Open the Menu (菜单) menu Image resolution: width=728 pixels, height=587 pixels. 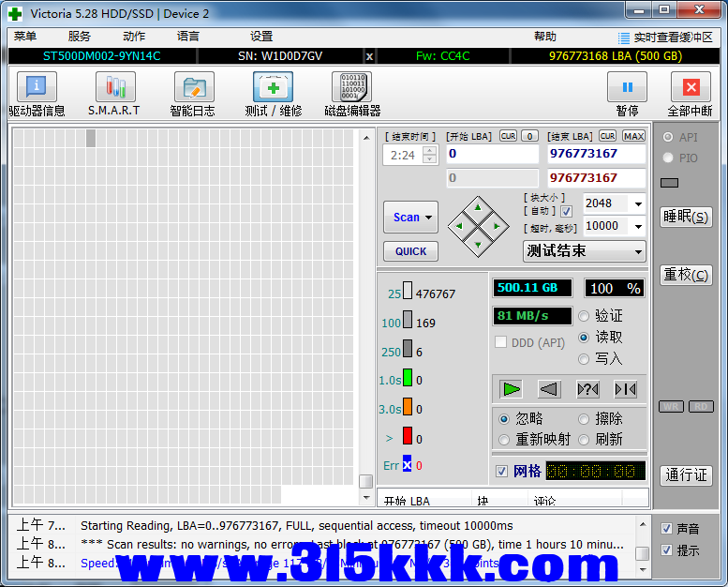click(x=25, y=37)
